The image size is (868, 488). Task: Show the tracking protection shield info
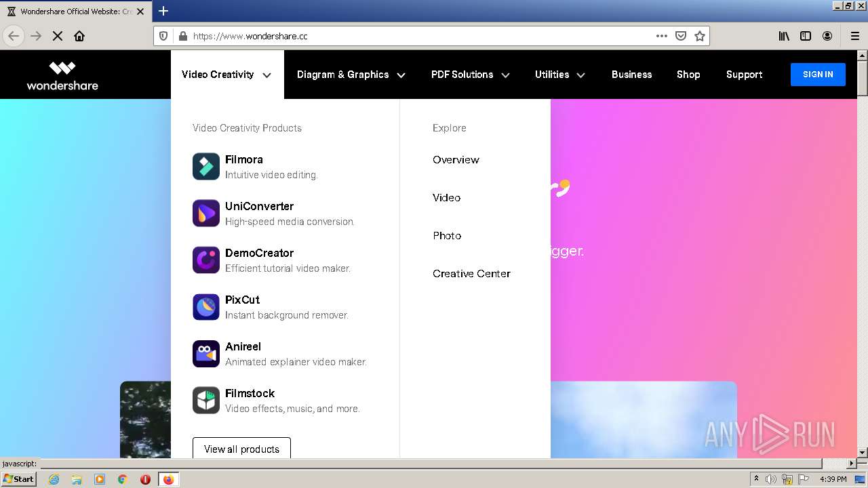pos(163,36)
